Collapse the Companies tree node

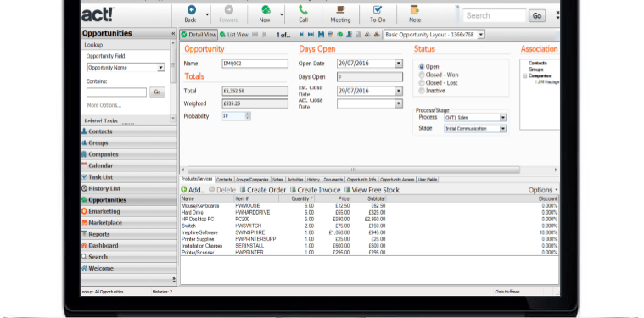(x=525, y=76)
